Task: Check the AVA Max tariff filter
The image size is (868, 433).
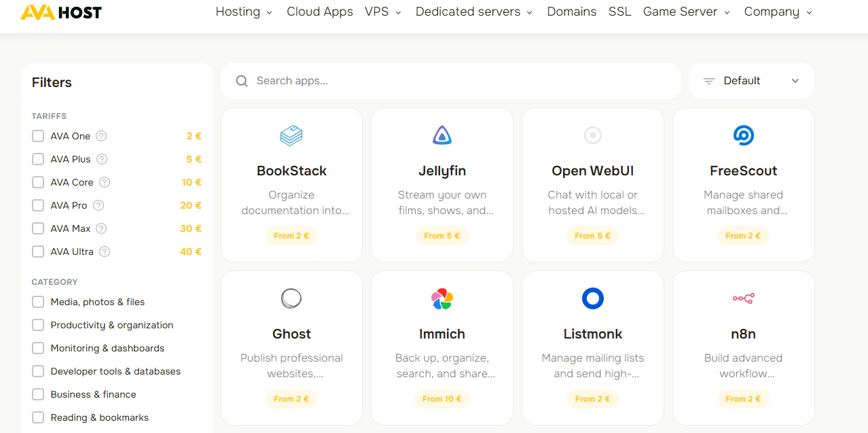Action: pyautogui.click(x=38, y=228)
